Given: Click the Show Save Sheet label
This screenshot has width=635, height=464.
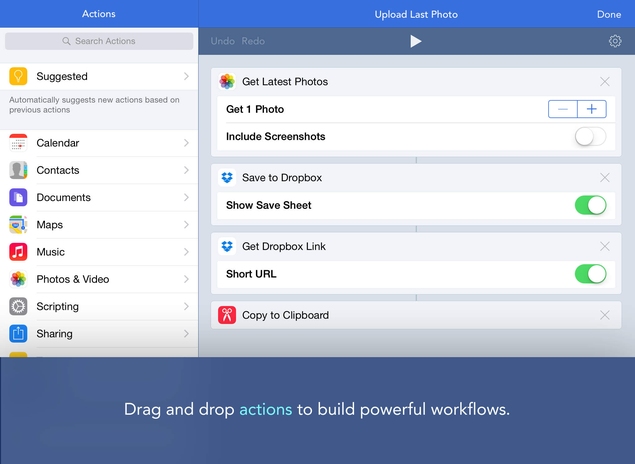Looking at the screenshot, I should 268,205.
